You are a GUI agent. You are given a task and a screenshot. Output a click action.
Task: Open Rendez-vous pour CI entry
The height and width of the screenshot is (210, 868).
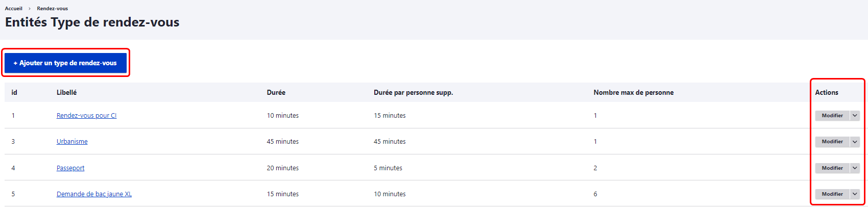[86, 116]
